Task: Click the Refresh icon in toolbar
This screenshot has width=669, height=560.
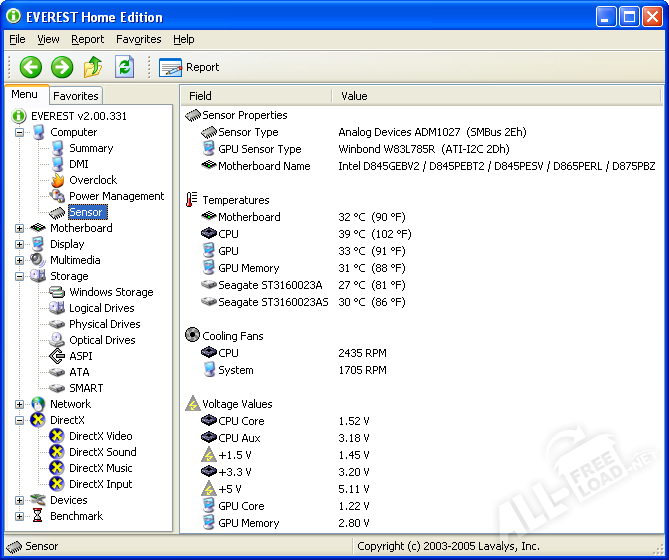Action: pyautogui.click(x=124, y=67)
